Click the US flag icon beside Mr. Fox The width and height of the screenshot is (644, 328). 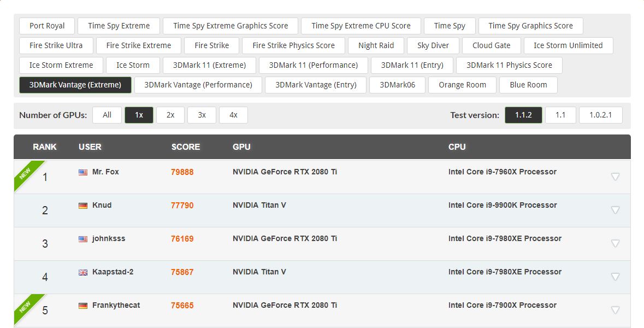coord(83,172)
